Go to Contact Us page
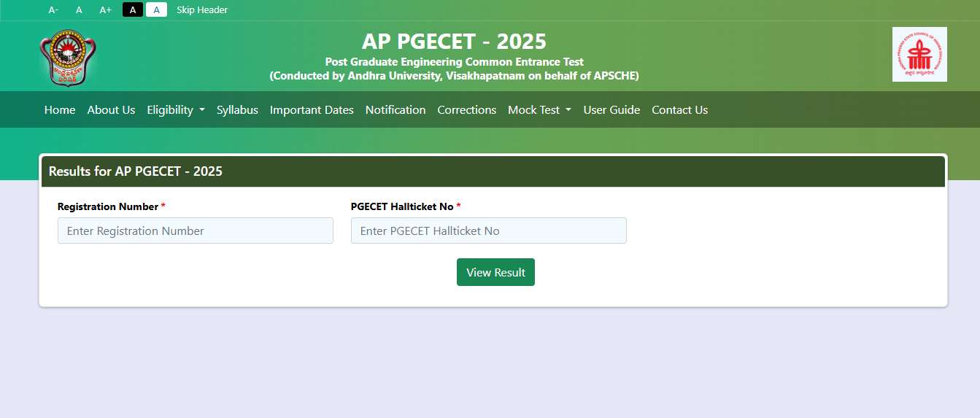 (x=679, y=110)
